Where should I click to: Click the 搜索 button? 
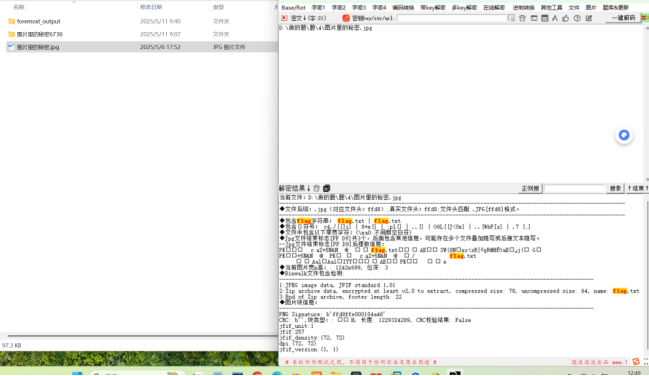(615, 188)
